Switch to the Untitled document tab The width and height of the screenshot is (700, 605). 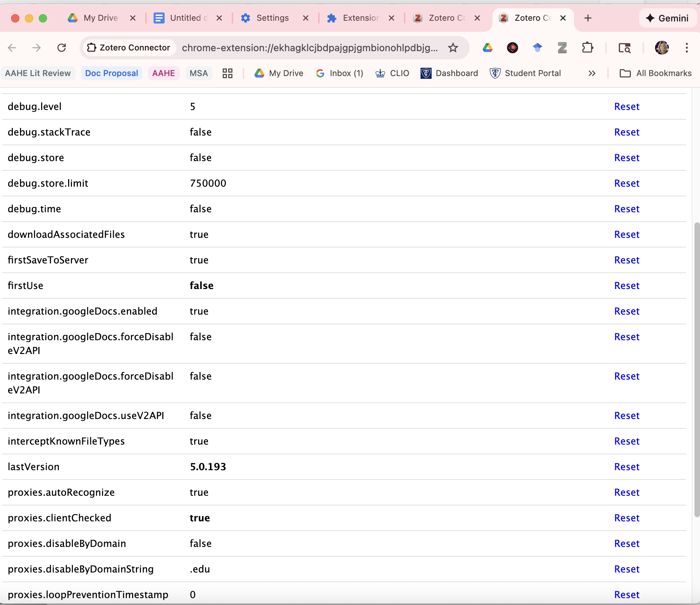coord(185,18)
